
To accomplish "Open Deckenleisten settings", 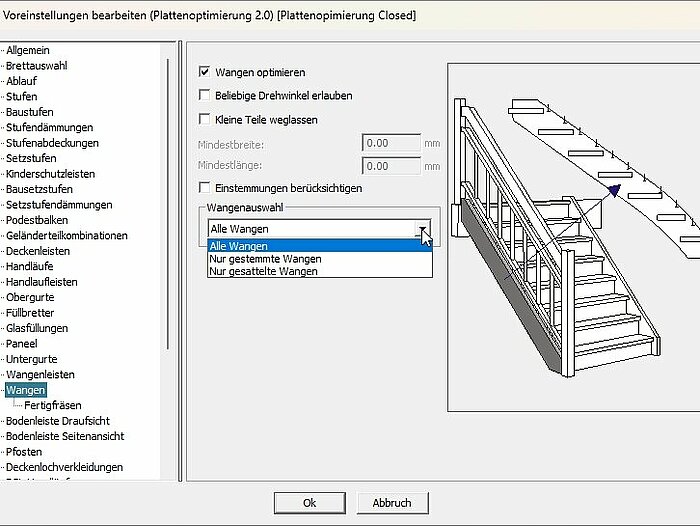I will (38, 251).
